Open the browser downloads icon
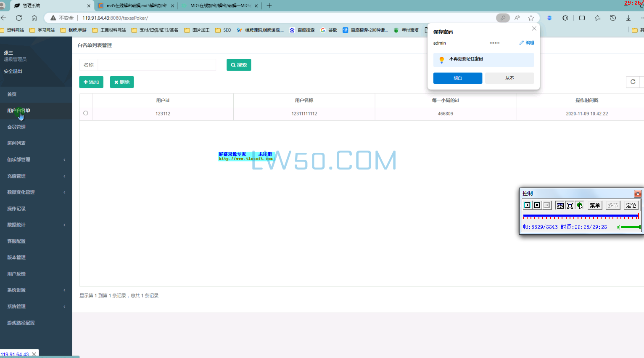Image resolution: width=644 pixels, height=358 pixels. pyautogui.click(x=628, y=18)
